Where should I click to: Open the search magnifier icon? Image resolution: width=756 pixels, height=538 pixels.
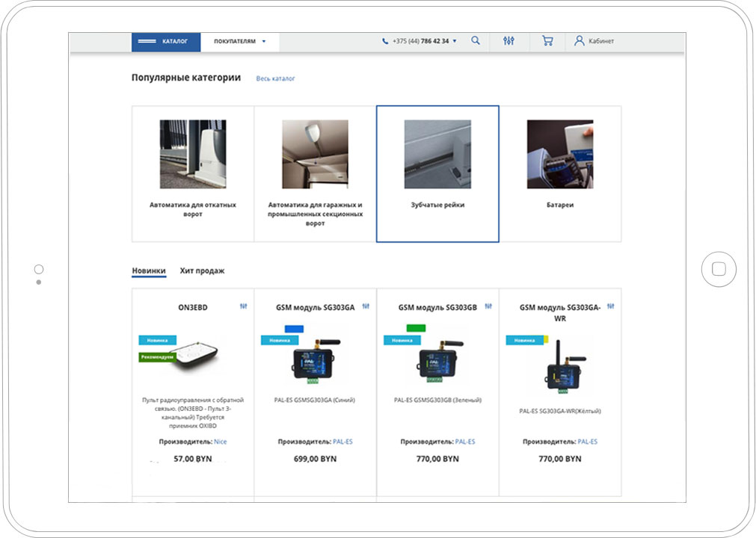coord(476,40)
